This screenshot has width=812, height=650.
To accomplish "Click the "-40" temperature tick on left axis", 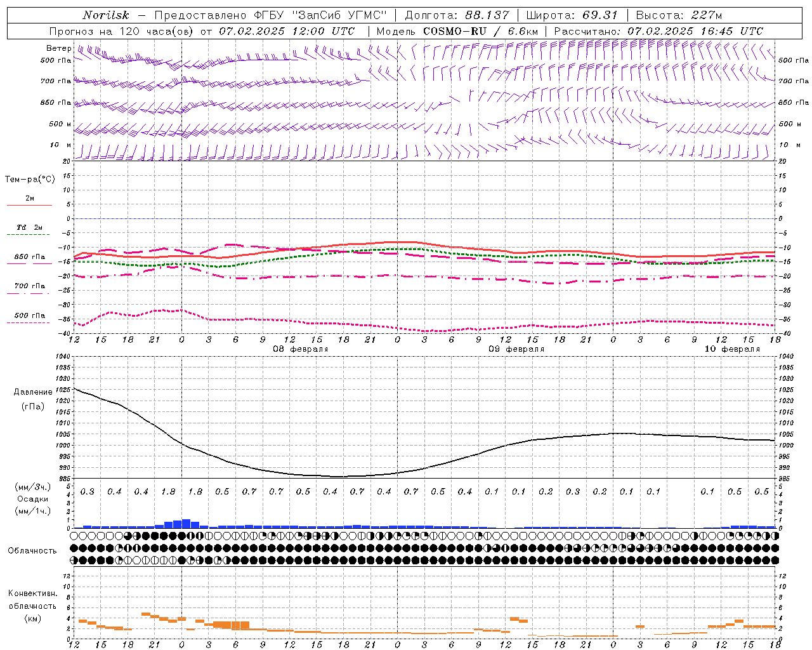I will click(x=64, y=334).
